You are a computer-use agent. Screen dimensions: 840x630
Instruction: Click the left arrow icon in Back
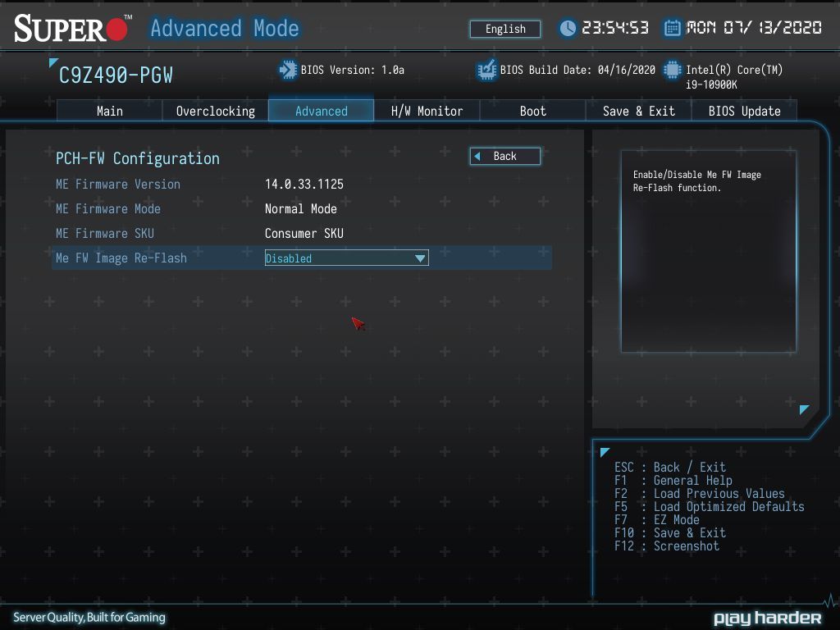pos(477,156)
